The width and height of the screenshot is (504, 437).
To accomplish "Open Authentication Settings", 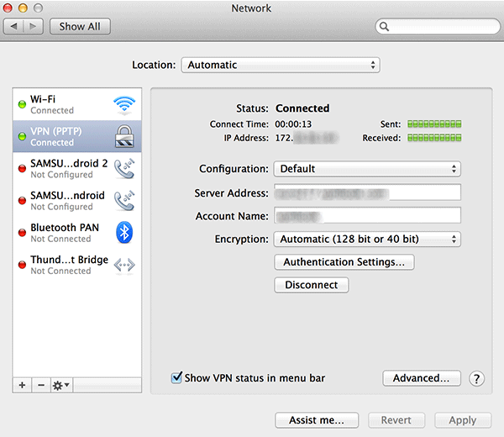I will click(344, 262).
